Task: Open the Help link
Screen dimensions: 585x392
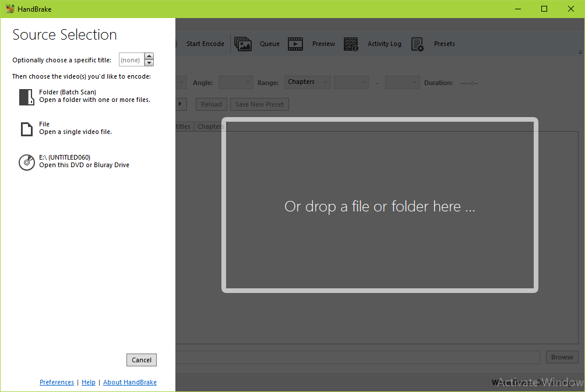Action: pos(89,382)
